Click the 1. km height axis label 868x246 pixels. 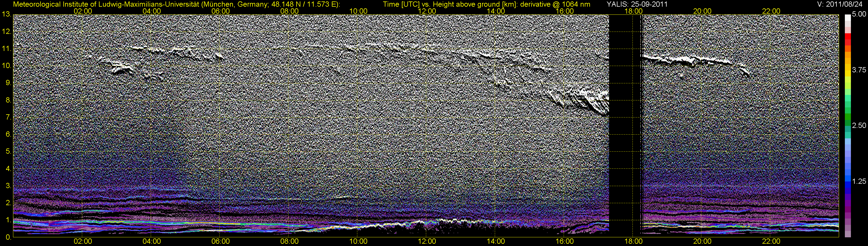(8, 220)
